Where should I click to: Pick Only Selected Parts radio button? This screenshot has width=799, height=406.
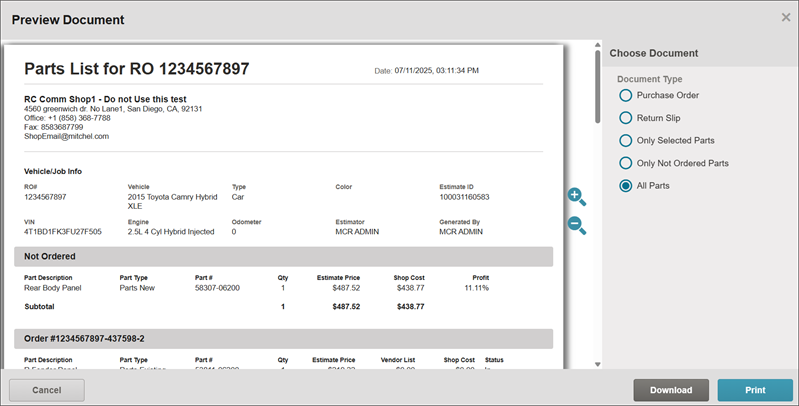point(626,140)
